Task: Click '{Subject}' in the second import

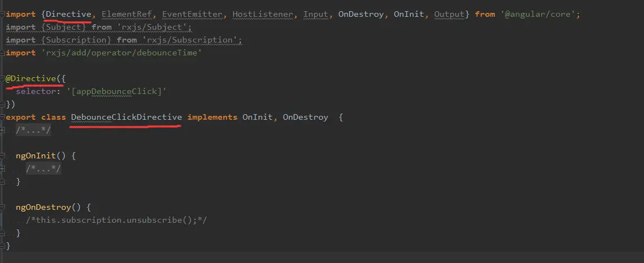Action: tap(64, 27)
